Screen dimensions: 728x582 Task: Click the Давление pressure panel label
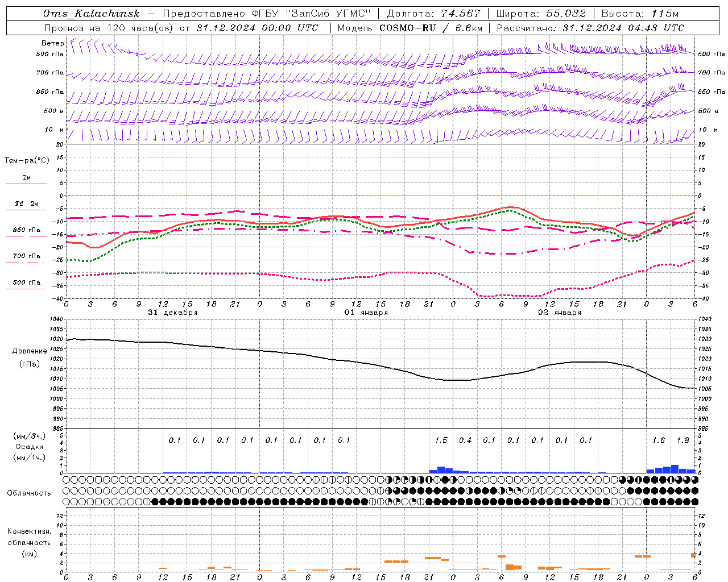30,351
